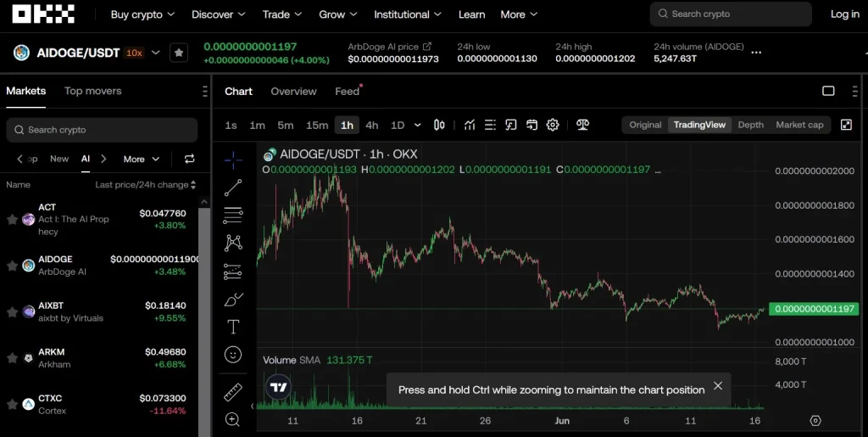Expand the Discover menu
This screenshot has width=868, height=437.
coord(218,14)
